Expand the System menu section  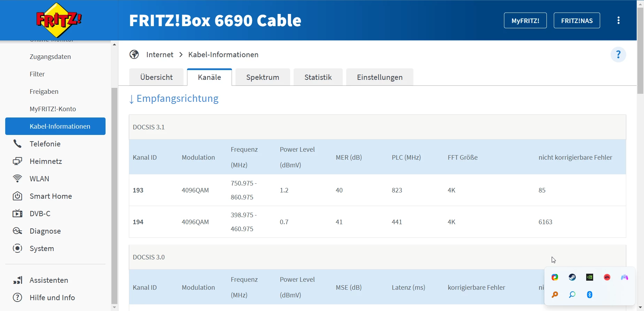(x=42, y=248)
